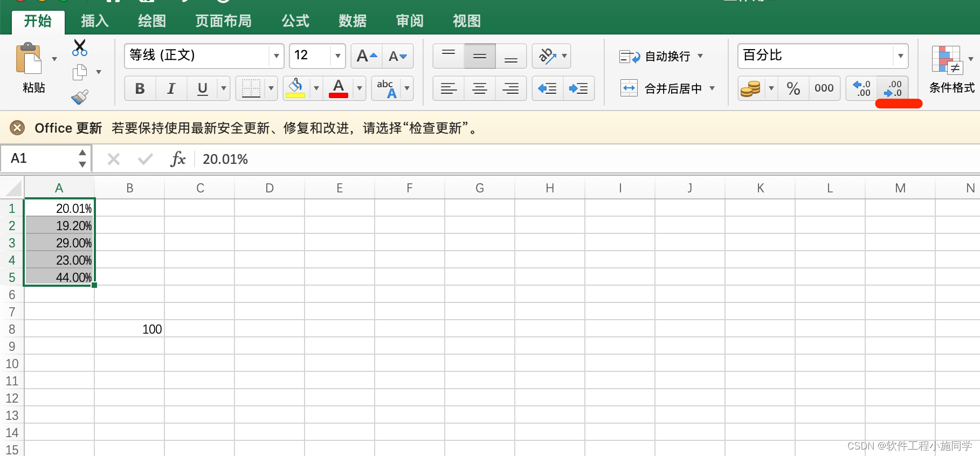Apply thousands separator 000 style
The height and width of the screenshot is (456, 980).
824,88
